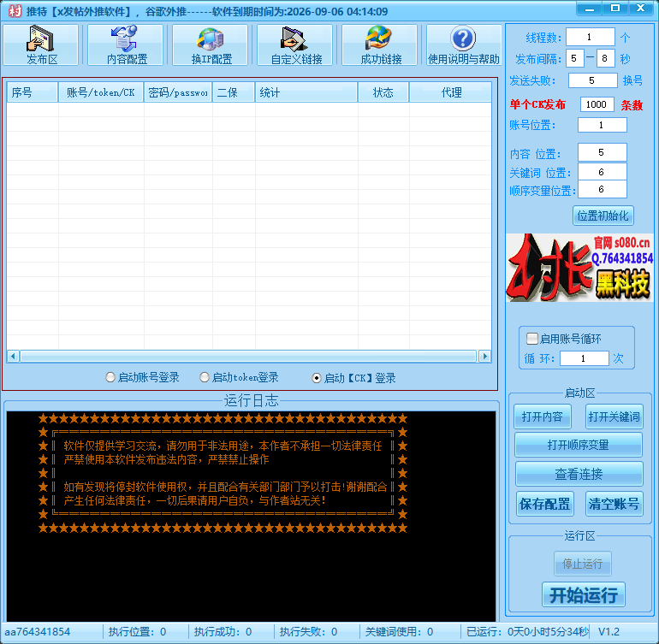Click 二保 column header

[x=234, y=92]
